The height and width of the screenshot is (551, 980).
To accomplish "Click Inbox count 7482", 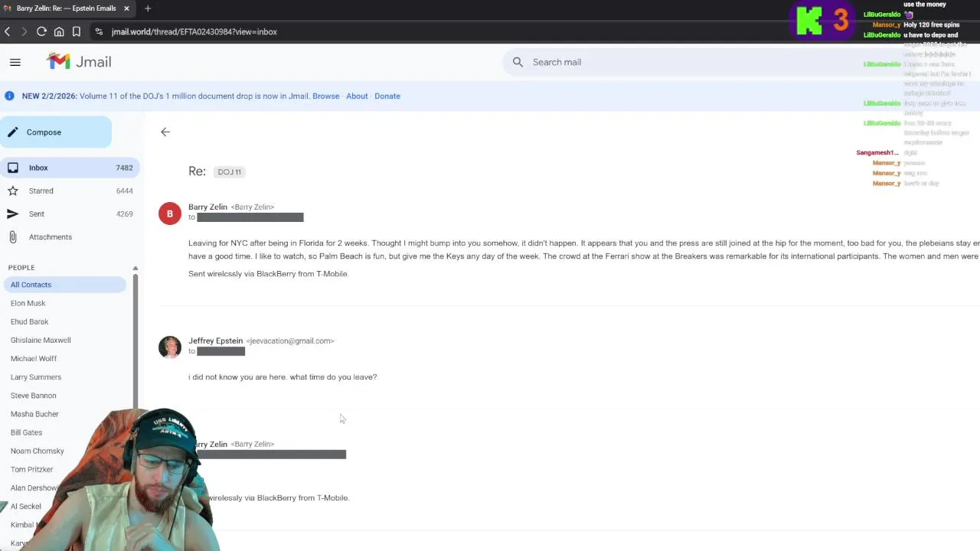I will (124, 168).
